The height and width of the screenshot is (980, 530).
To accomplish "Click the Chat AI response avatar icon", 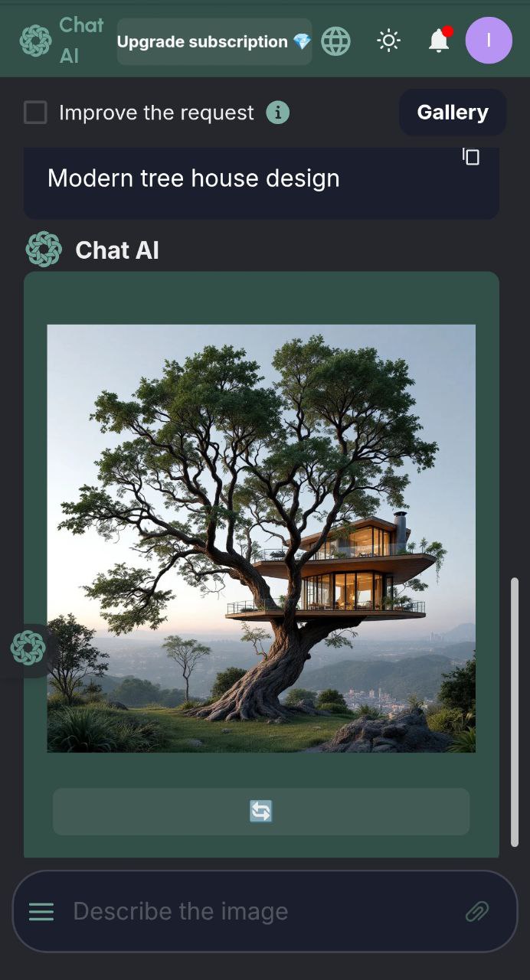I will (x=44, y=250).
